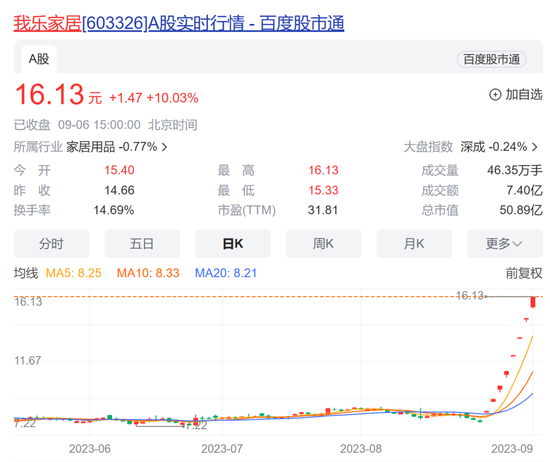Click the 2023-08 date axis label
This screenshot has width=550, height=462.
pos(361,449)
